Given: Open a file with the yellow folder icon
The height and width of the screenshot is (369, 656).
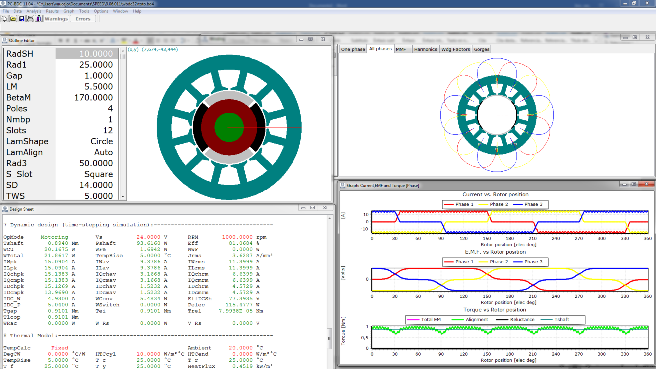Looking at the screenshot, I should (x=13, y=18).
